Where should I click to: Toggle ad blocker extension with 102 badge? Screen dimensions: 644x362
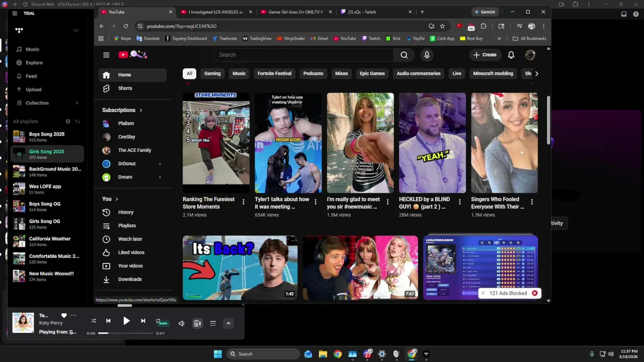(471, 26)
